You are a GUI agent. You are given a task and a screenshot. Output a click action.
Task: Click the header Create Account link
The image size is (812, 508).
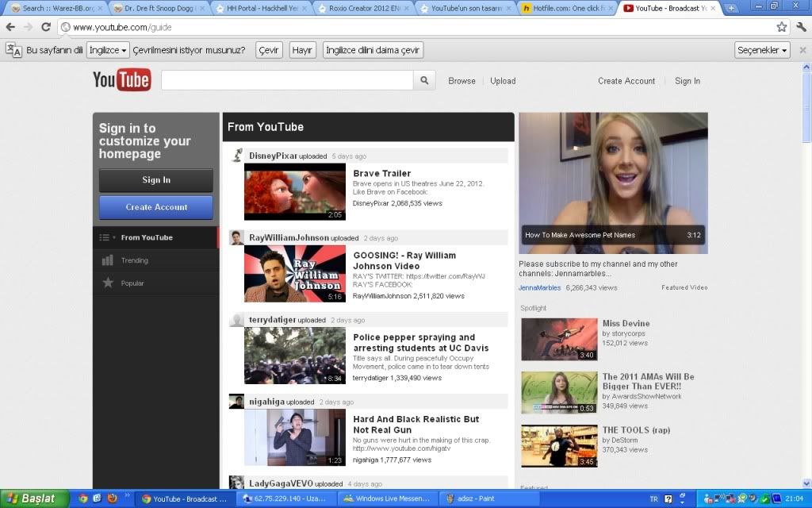click(626, 81)
